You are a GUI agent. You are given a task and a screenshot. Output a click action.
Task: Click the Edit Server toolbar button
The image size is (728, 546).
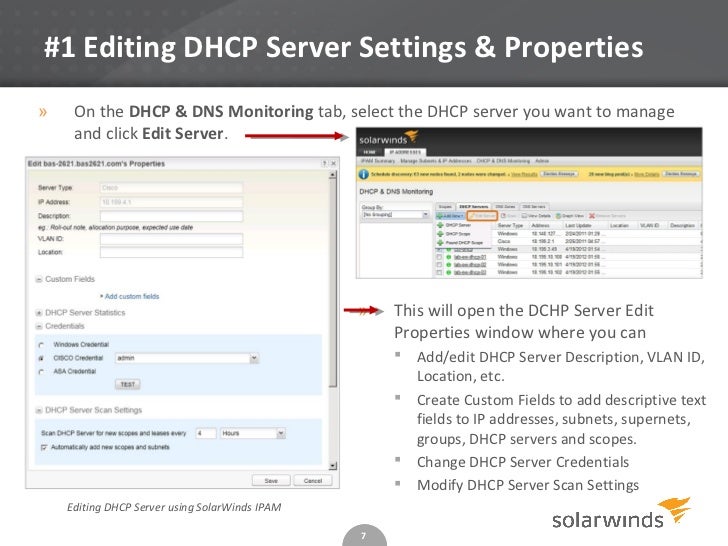pos(482,216)
